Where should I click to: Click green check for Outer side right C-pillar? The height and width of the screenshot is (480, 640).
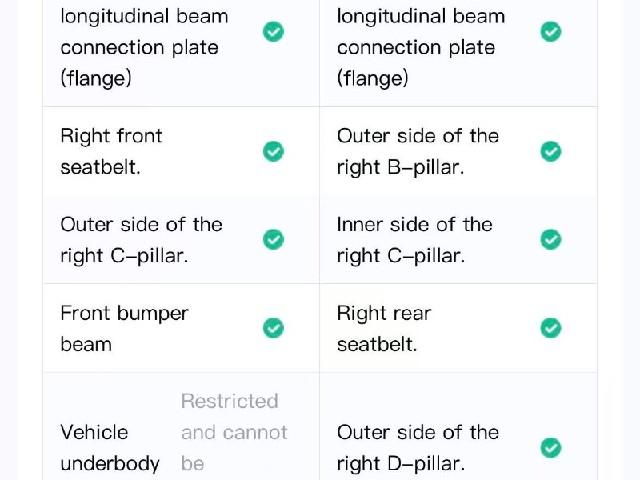coord(273,240)
